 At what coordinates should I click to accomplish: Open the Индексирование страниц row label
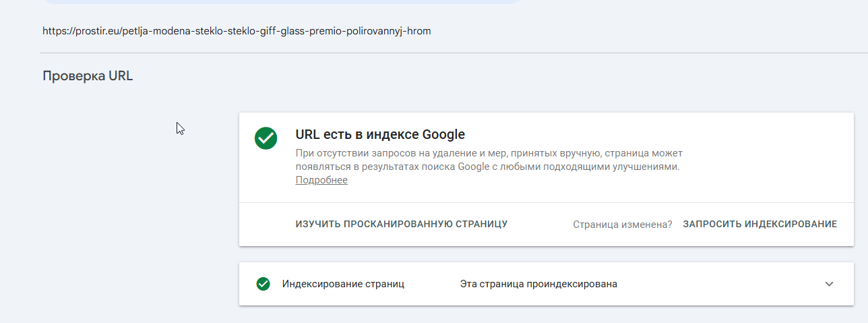click(343, 284)
